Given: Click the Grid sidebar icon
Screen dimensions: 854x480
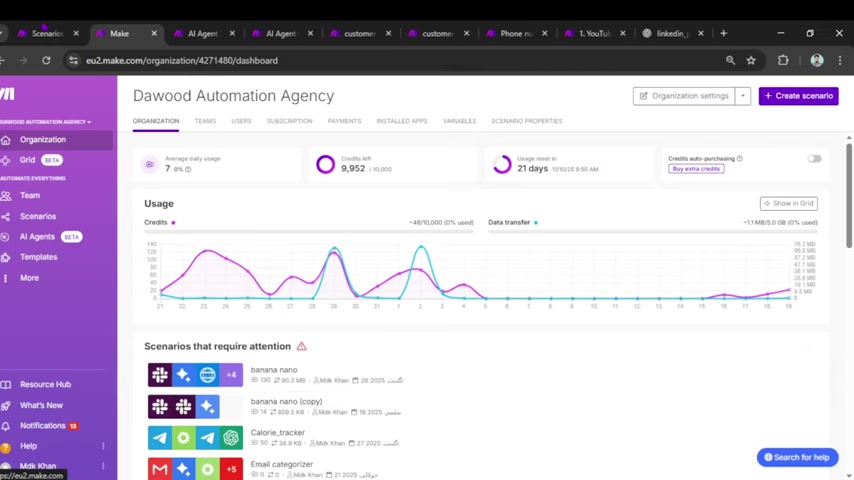Looking at the screenshot, I should (6, 160).
